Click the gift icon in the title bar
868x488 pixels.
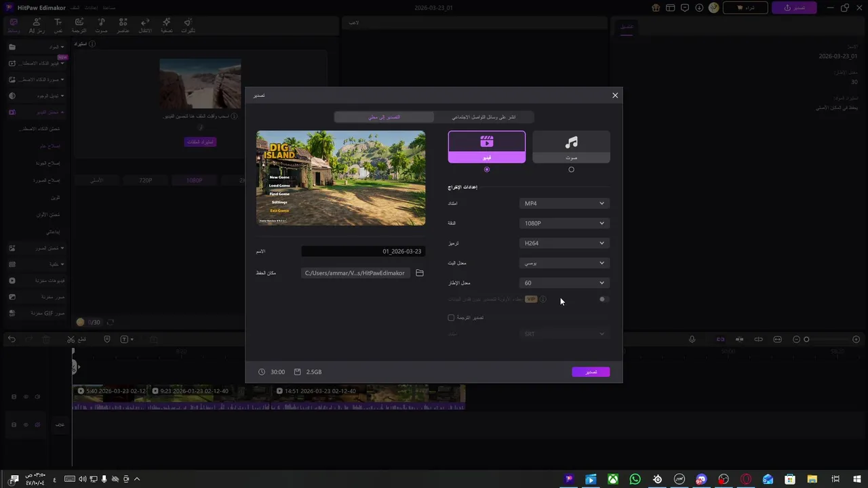656,7
